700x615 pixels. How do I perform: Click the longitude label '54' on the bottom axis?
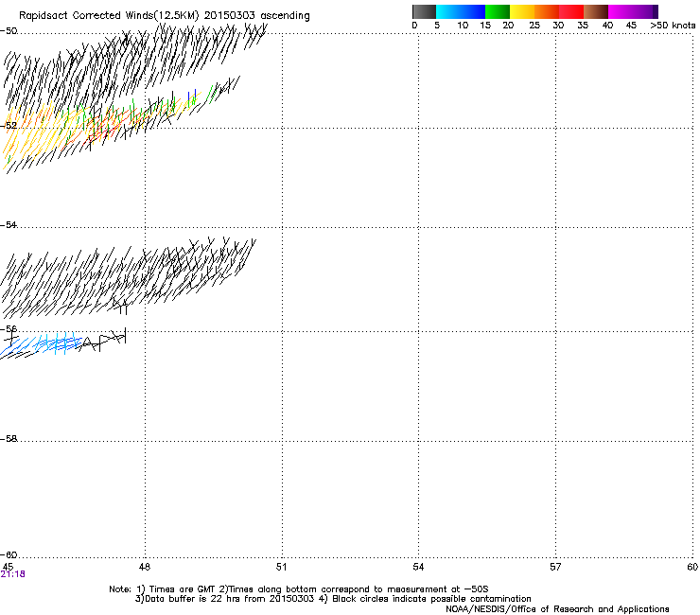(x=418, y=567)
